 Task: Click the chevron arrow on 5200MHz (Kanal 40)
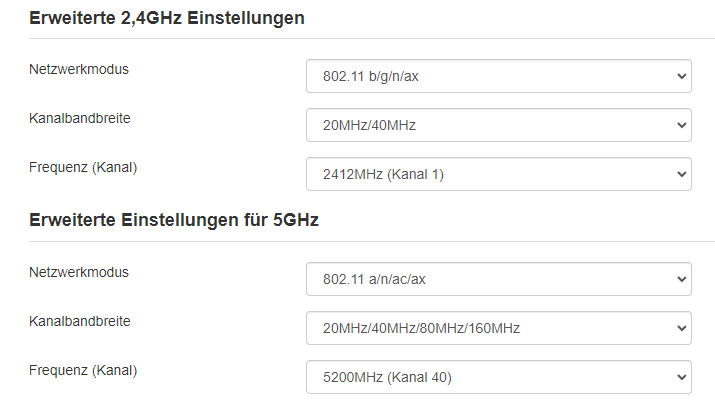coord(682,376)
